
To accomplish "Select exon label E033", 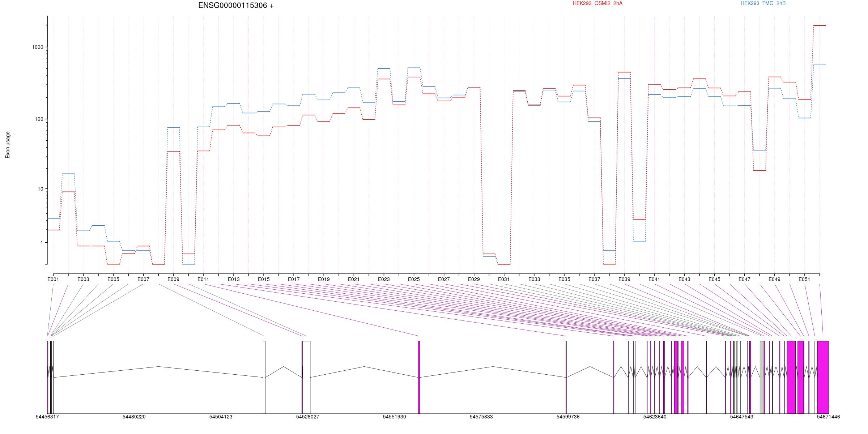I will pos(534,279).
